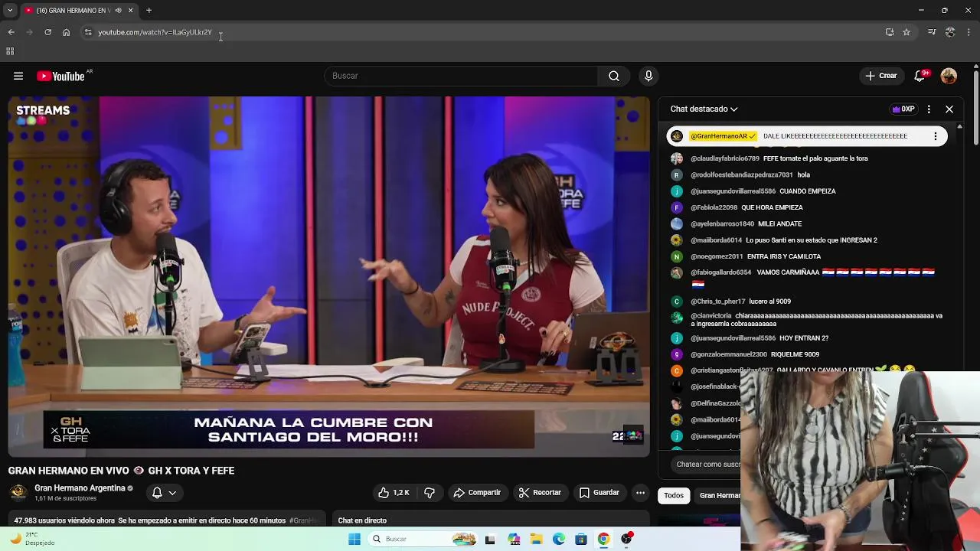Close the Gran Hermano tab
980x551 pixels.
tap(130, 10)
